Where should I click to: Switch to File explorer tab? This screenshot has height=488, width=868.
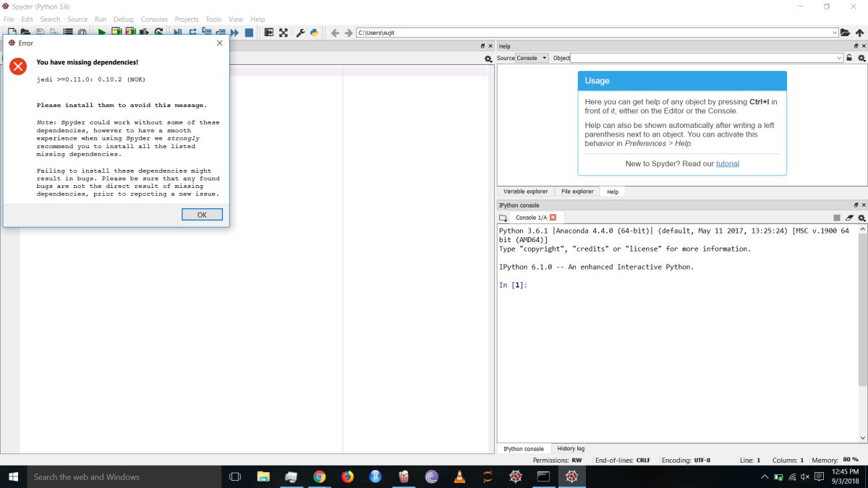[577, 192]
